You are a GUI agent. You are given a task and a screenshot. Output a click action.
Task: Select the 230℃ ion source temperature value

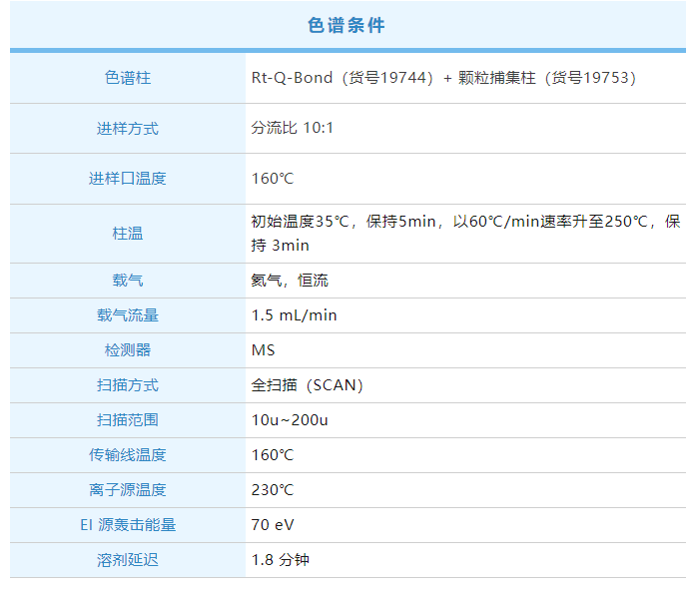(x=273, y=490)
